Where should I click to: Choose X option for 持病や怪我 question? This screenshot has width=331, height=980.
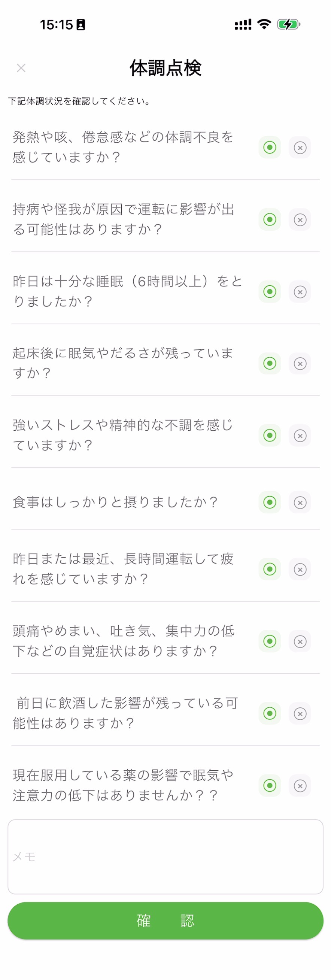pyautogui.click(x=300, y=219)
